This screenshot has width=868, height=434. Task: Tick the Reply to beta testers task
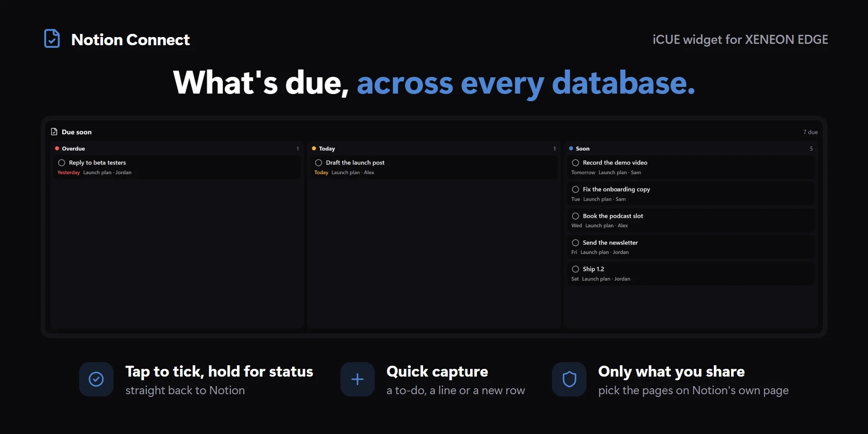(x=62, y=163)
